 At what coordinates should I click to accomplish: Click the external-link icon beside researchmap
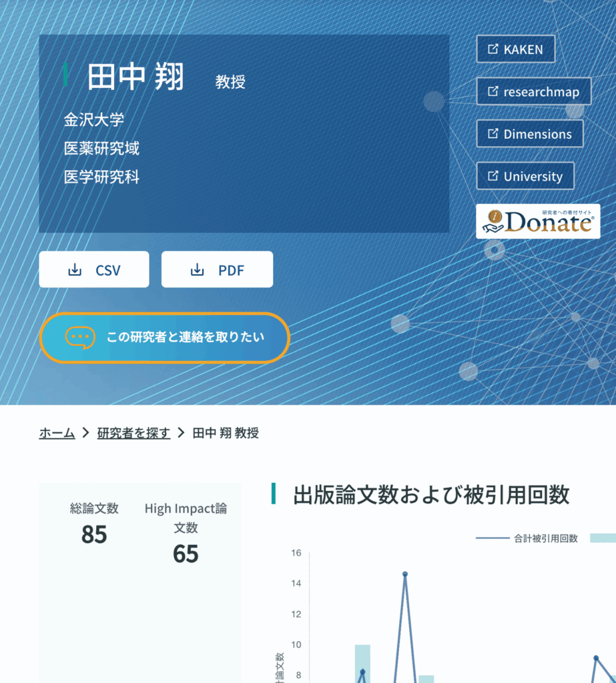[493, 92]
